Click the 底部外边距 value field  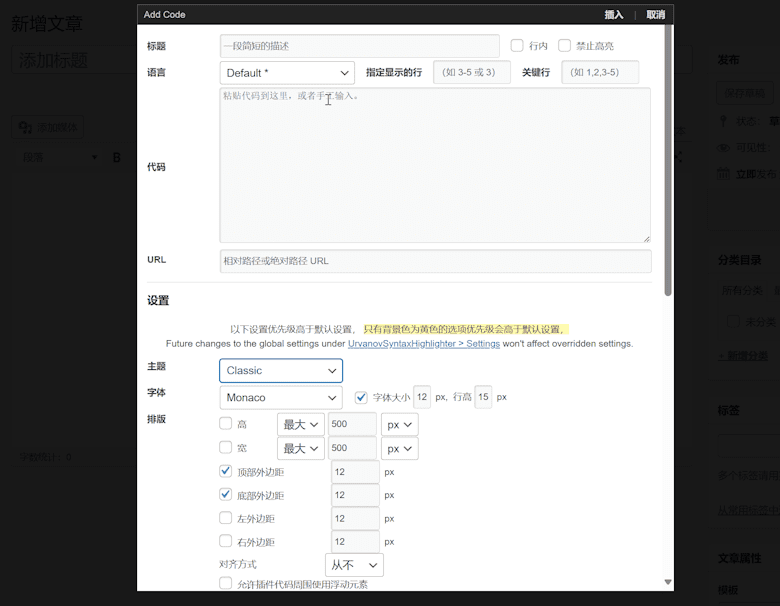pyautogui.click(x=355, y=495)
